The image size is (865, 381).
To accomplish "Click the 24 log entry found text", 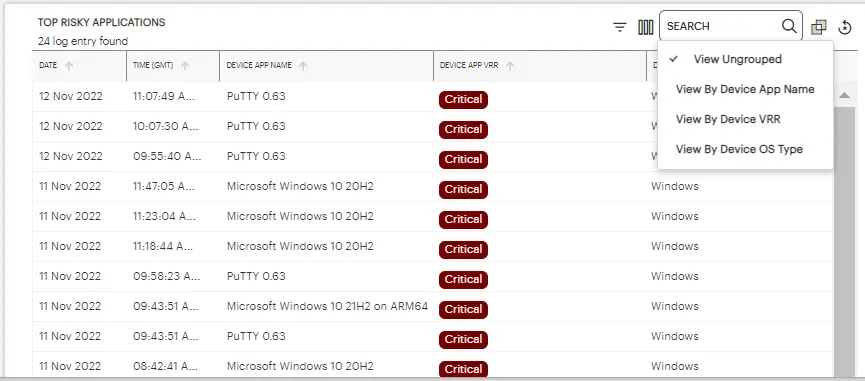I will (x=83, y=41).
